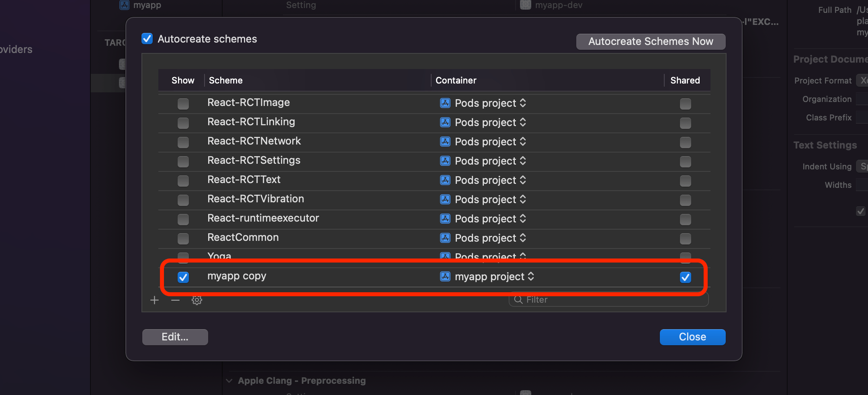Collapse the Apple Clang - Preprocessing section

[x=229, y=380]
